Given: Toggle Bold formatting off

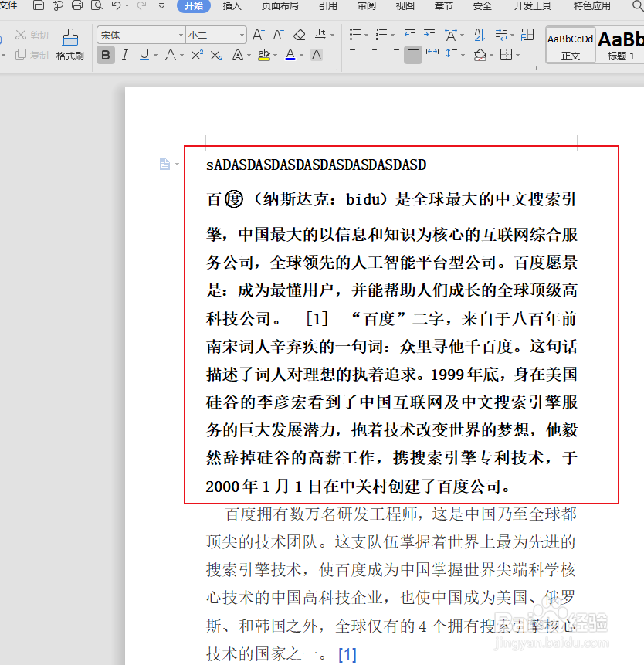Looking at the screenshot, I should [106, 55].
